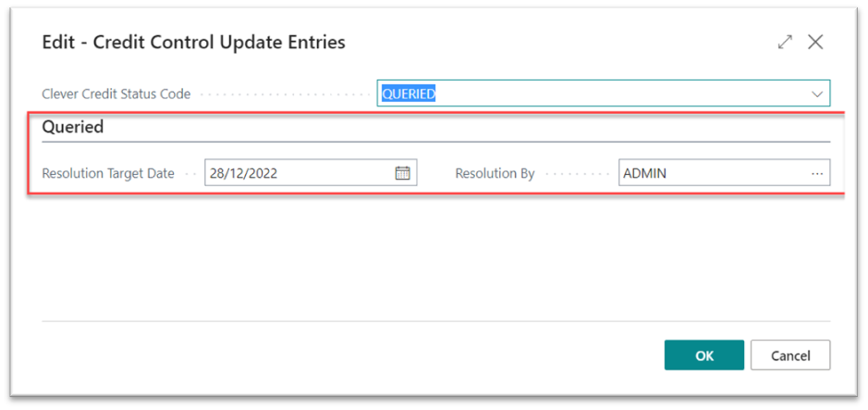This screenshot has height=410, width=868.
Task: Click the Edit - Credit Control Update Entries title
Action: point(194,42)
